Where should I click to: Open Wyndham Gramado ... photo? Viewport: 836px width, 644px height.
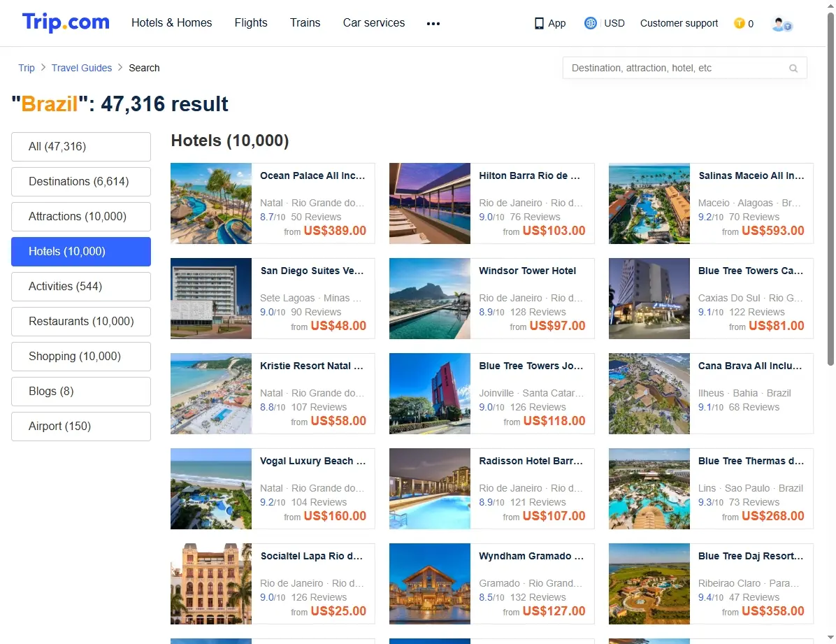click(430, 584)
